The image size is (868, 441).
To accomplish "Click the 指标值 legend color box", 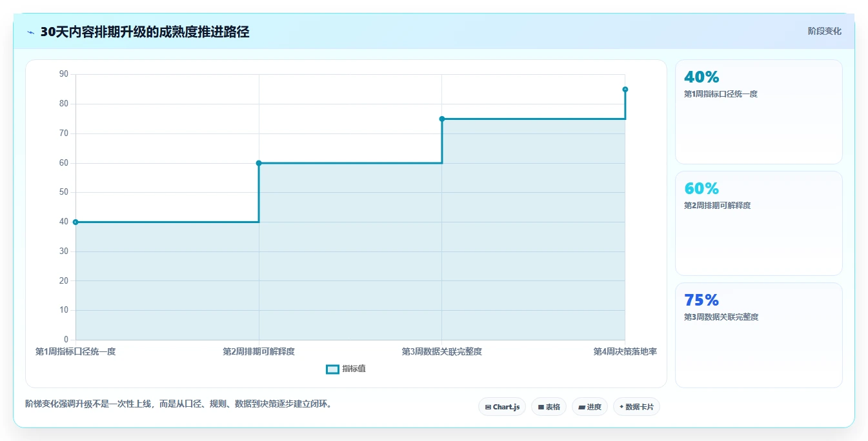I will click(332, 369).
